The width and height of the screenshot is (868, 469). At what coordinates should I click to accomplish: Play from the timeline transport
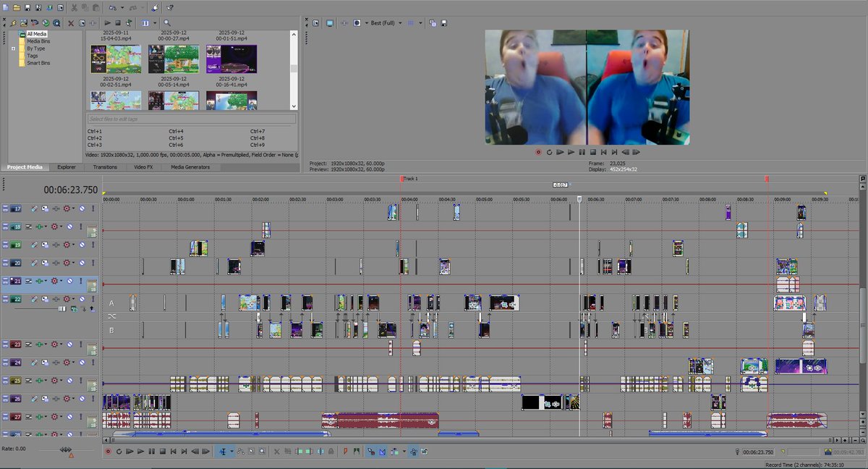click(x=140, y=452)
